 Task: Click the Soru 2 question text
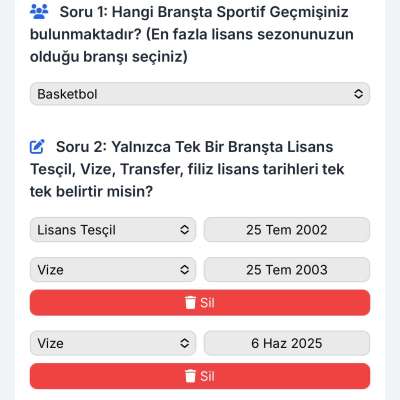tap(187, 169)
